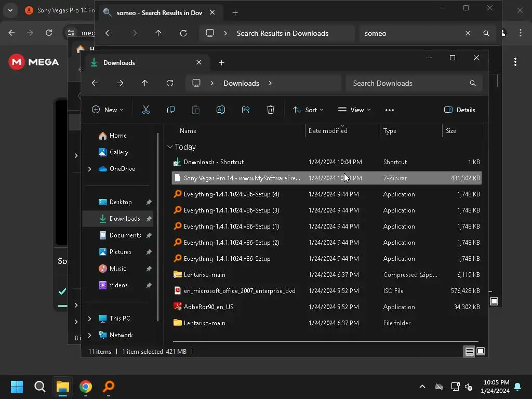Open Music quick access folder

pyautogui.click(x=118, y=269)
